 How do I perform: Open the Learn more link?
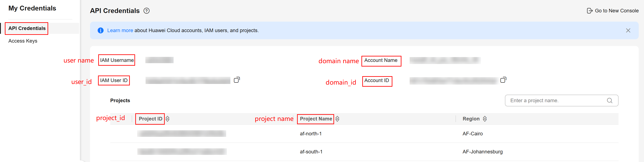(120, 30)
